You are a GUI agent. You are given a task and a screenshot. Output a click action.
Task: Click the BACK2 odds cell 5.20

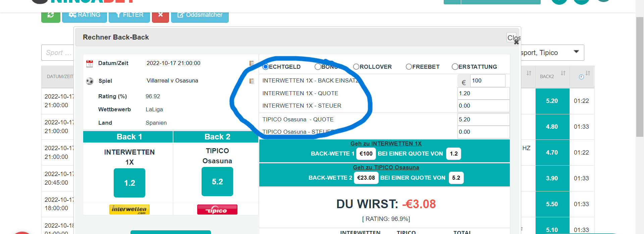(x=552, y=101)
